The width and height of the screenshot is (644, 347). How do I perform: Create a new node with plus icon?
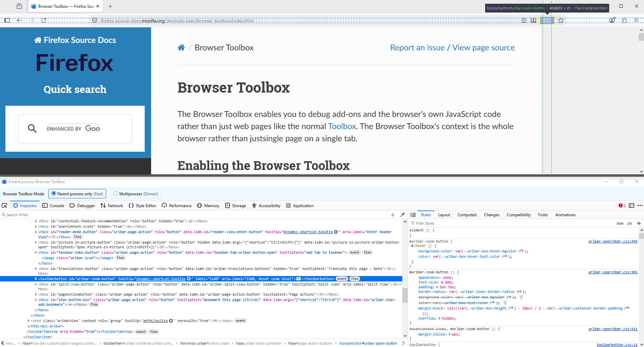(x=393, y=215)
